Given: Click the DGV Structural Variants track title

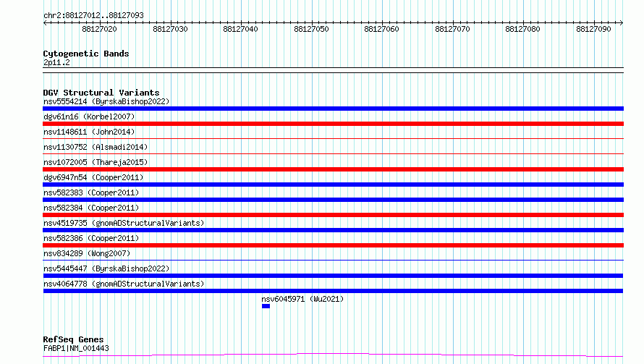Looking at the screenshot, I should tap(101, 93).
